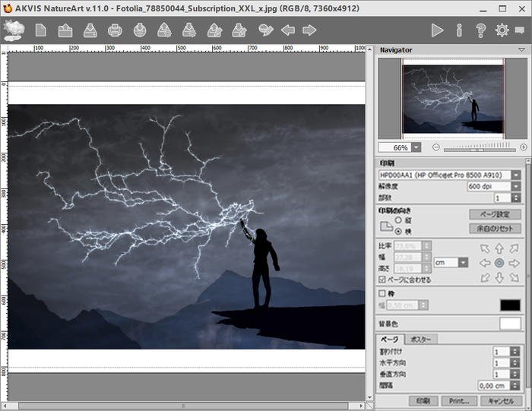Zoom in with the plus navigator icon
This screenshot has height=411, width=532.
523,147
